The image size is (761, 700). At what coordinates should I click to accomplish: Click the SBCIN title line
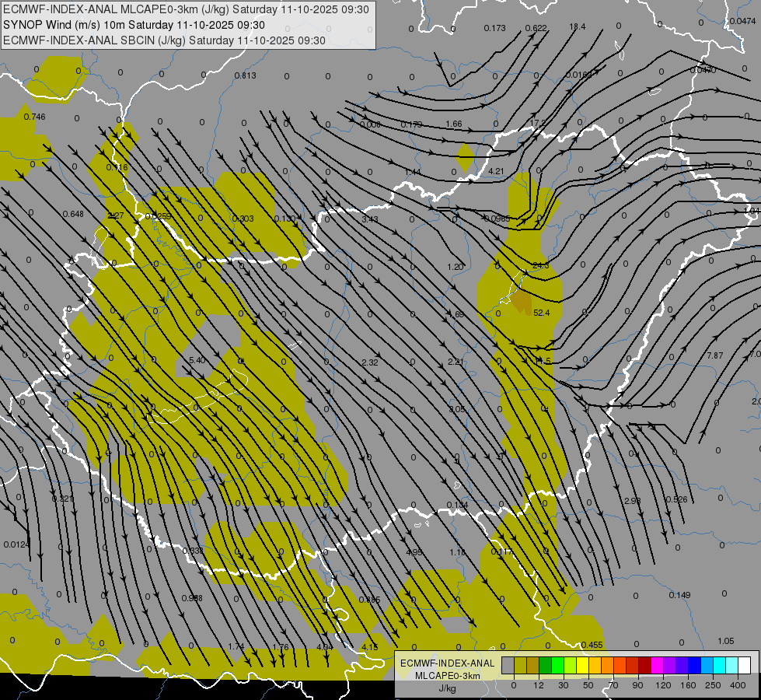click(x=164, y=40)
